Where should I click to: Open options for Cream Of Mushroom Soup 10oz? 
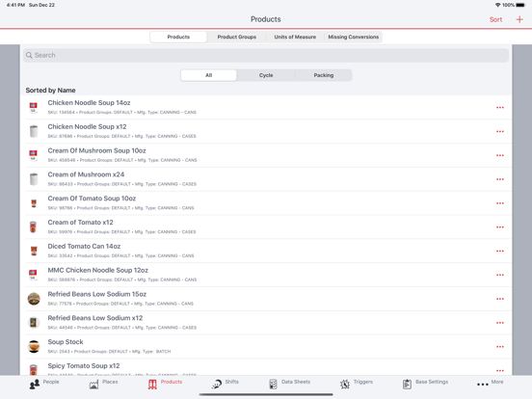[500, 155]
